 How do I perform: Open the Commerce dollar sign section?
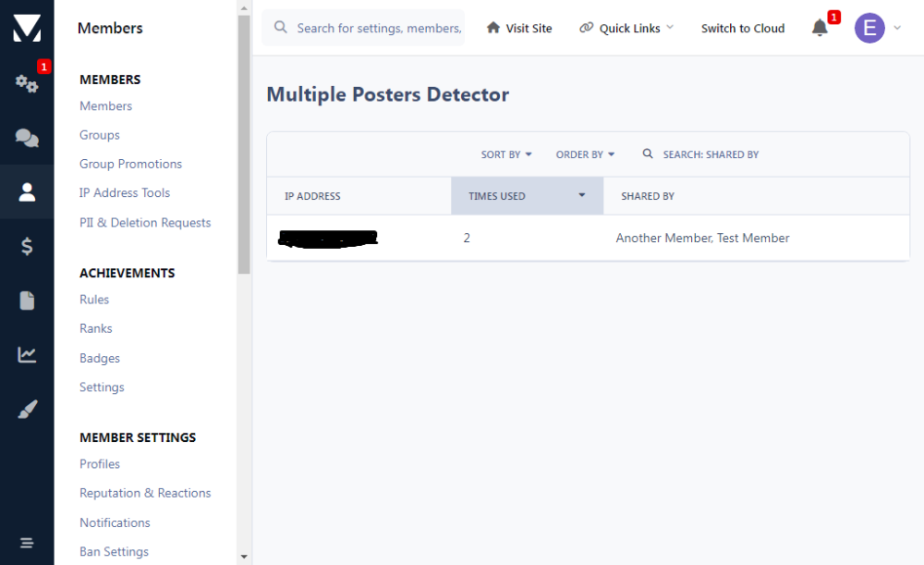point(27,246)
